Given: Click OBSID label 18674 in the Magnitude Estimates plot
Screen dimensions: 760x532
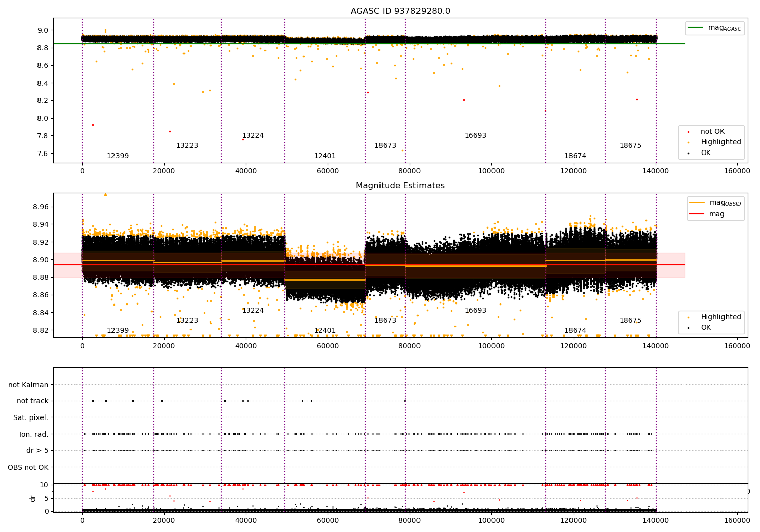Looking at the screenshot, I should (x=575, y=331).
